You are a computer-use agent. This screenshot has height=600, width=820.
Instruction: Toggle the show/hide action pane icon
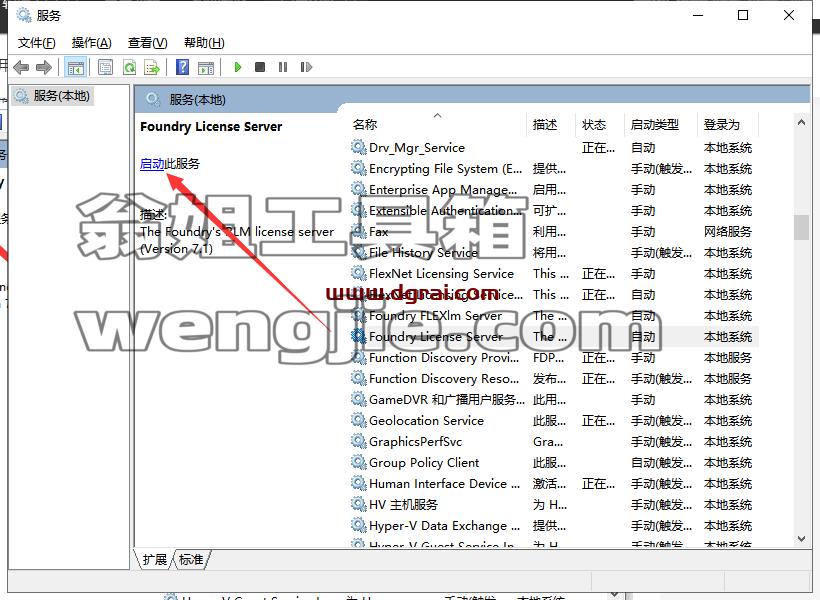(x=206, y=67)
